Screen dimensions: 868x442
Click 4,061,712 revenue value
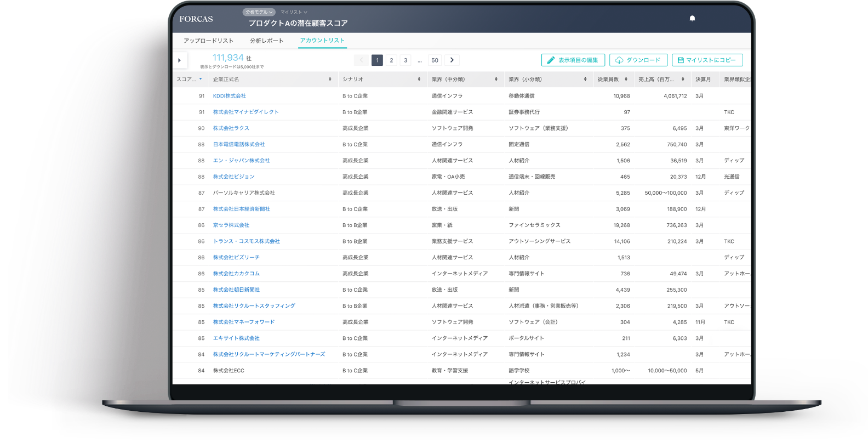click(x=675, y=96)
